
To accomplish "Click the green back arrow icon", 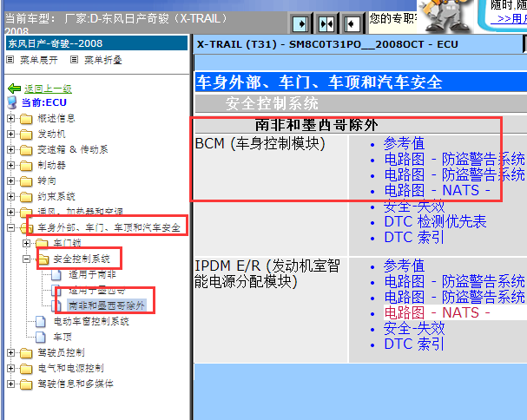I will pyautogui.click(x=14, y=89).
